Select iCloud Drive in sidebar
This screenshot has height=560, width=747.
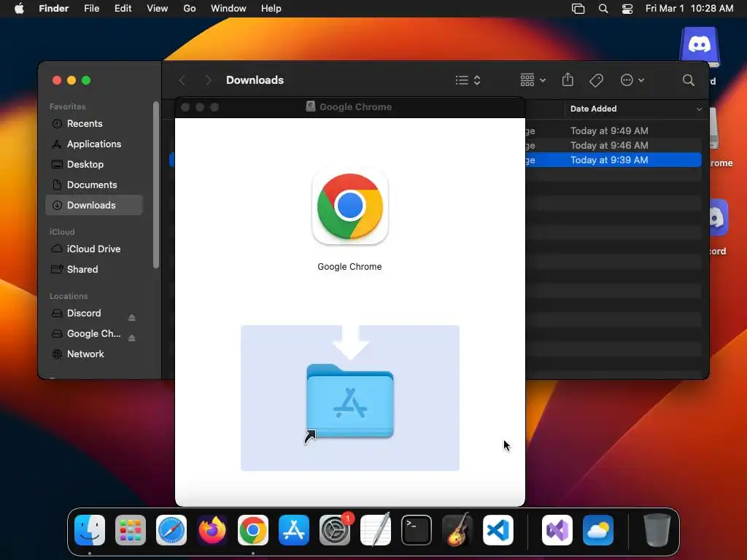point(94,249)
